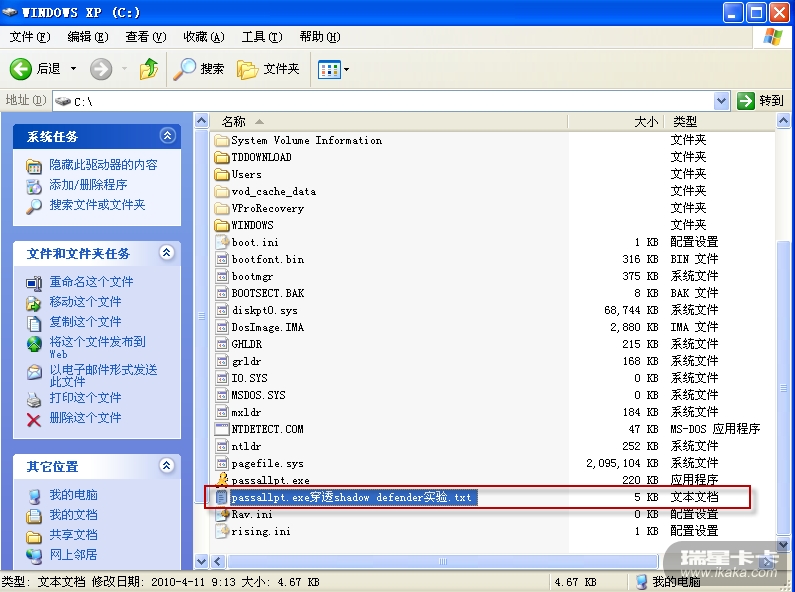The image size is (795, 592).
Task: Select the pagefile.sys file icon
Action: click(222, 463)
